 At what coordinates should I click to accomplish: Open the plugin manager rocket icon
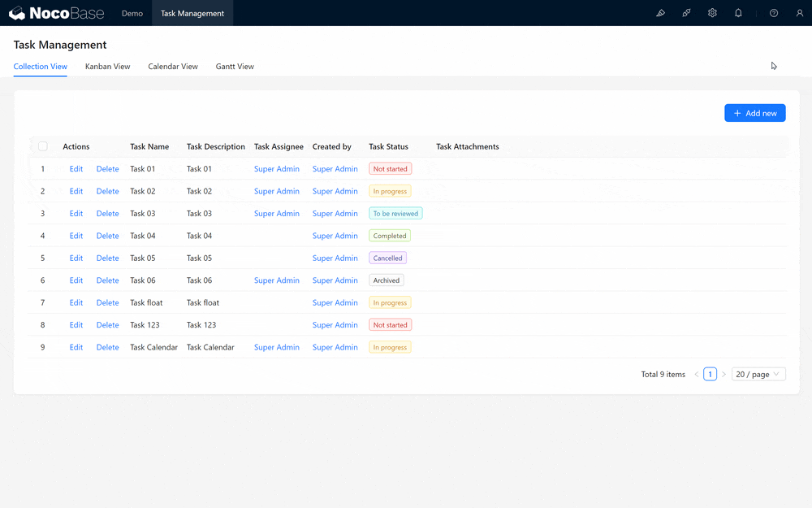pyautogui.click(x=687, y=13)
